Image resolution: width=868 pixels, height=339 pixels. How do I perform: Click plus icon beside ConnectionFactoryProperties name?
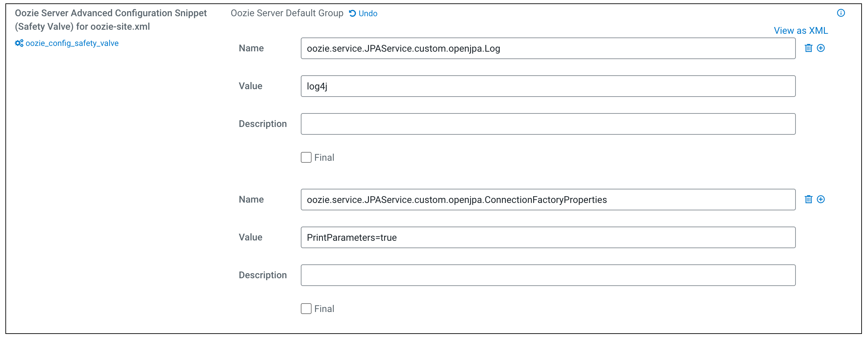pyautogui.click(x=821, y=199)
